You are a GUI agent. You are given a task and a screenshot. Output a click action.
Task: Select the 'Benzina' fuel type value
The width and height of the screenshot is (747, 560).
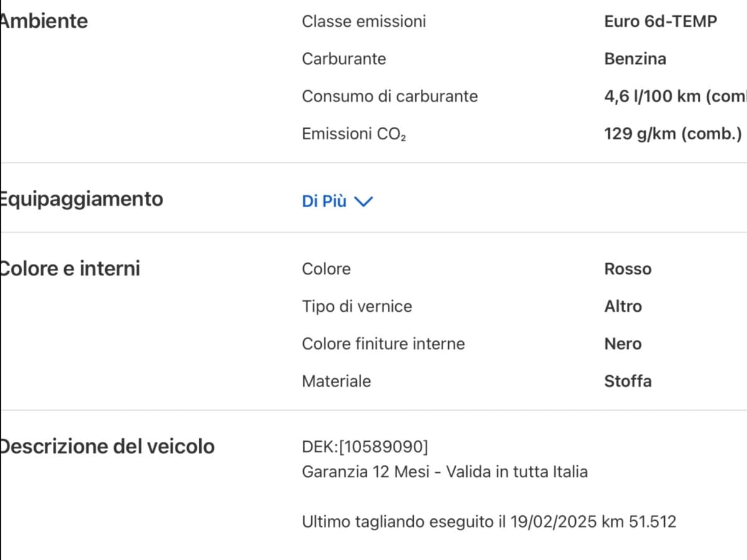pos(635,58)
